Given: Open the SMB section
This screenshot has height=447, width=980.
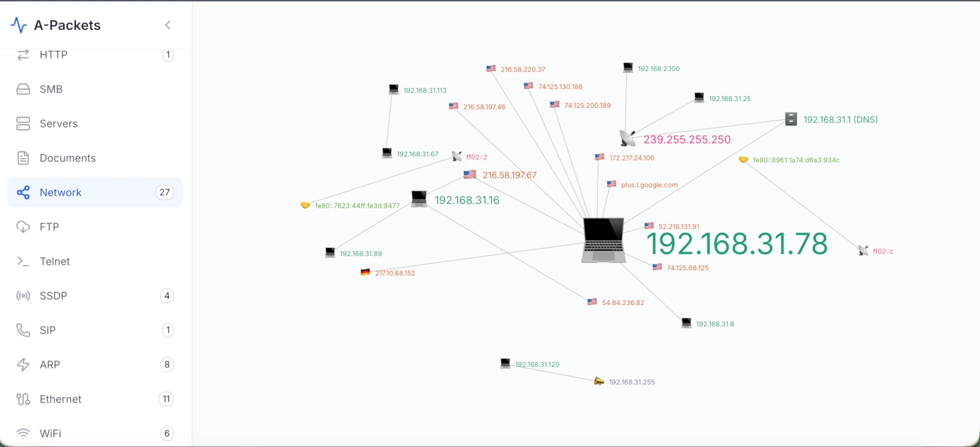Looking at the screenshot, I should 95,89.
